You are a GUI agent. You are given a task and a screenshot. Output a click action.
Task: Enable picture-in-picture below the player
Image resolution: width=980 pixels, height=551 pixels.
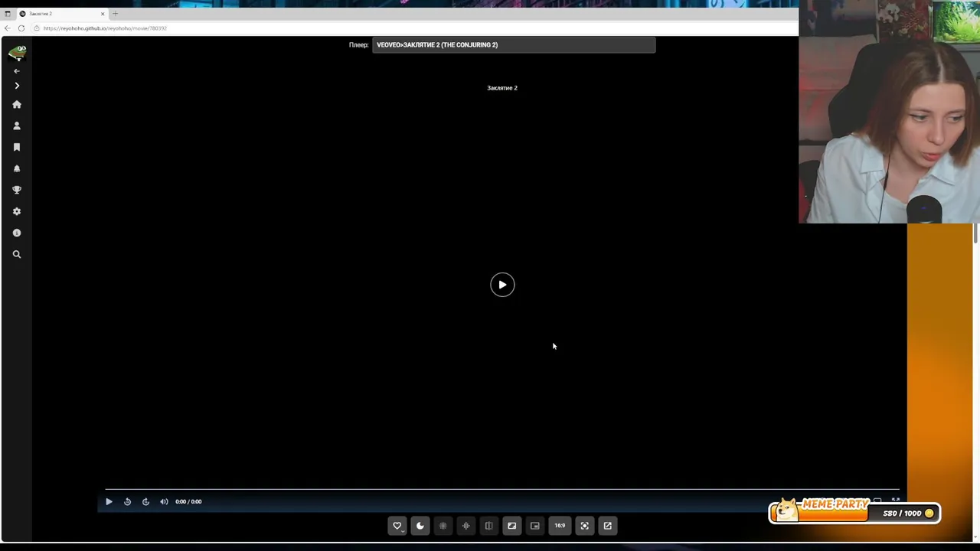coord(534,526)
